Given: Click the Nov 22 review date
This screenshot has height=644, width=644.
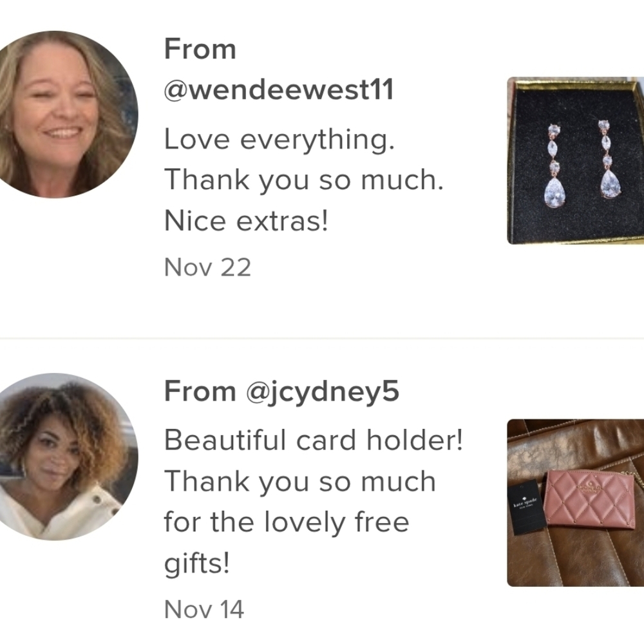Looking at the screenshot, I should (x=207, y=267).
